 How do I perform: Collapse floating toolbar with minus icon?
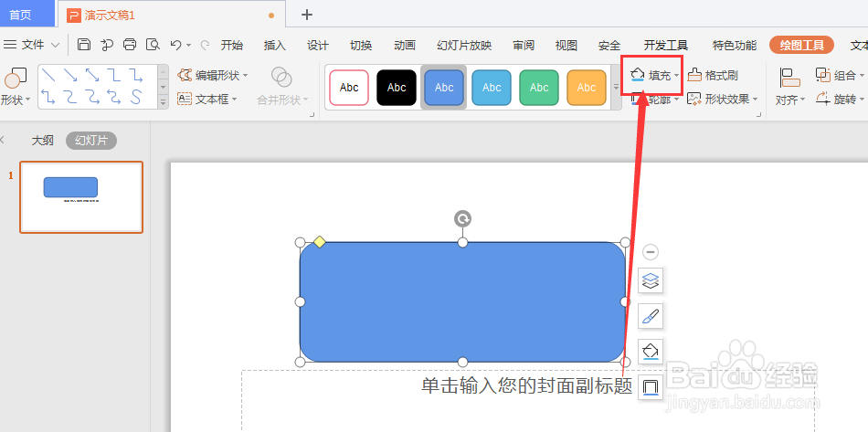(x=651, y=252)
